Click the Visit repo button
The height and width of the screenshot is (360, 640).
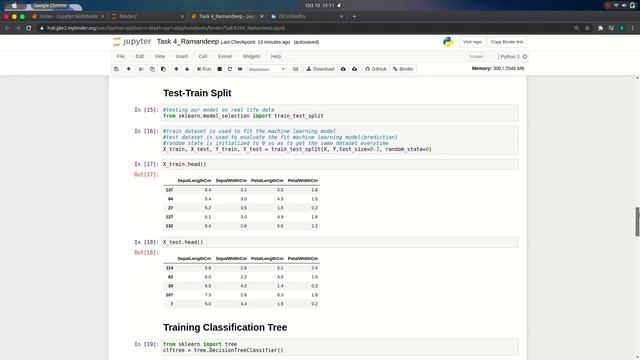point(472,42)
